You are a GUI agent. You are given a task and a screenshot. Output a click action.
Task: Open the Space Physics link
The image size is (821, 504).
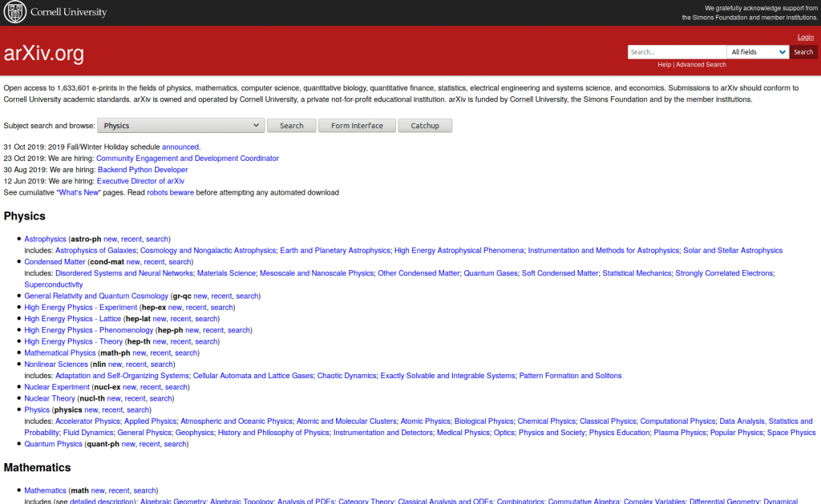[791, 433]
